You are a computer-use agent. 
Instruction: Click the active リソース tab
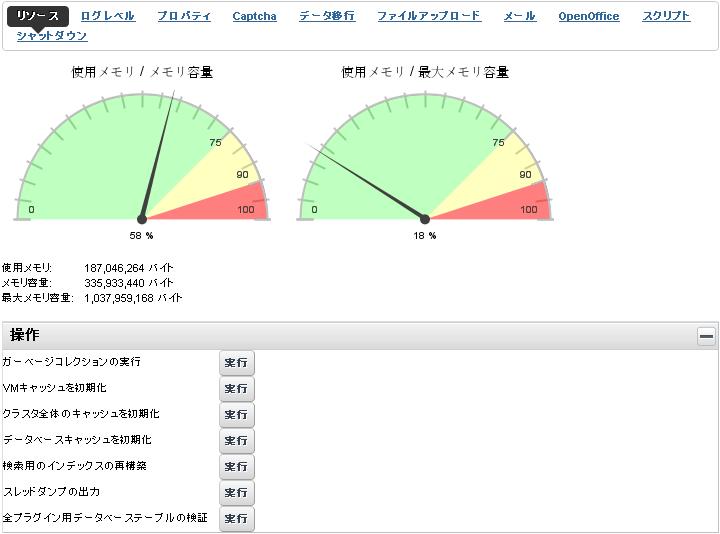[x=39, y=16]
